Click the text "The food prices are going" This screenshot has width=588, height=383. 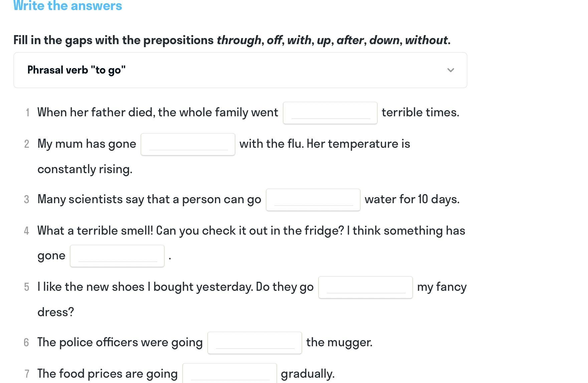pyautogui.click(x=108, y=374)
